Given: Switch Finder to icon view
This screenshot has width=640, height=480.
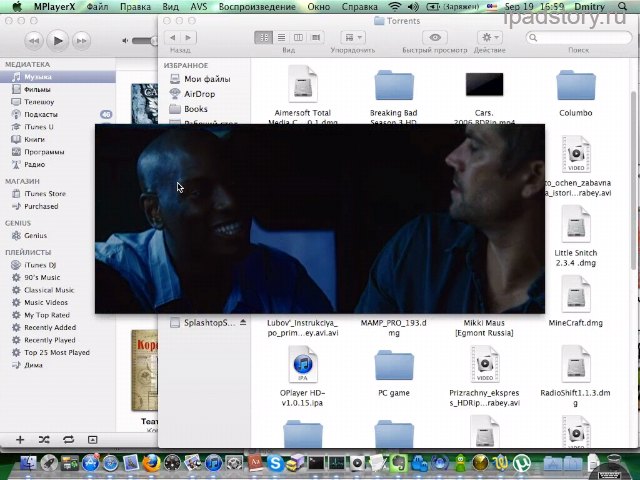Looking at the screenshot, I should [264, 38].
